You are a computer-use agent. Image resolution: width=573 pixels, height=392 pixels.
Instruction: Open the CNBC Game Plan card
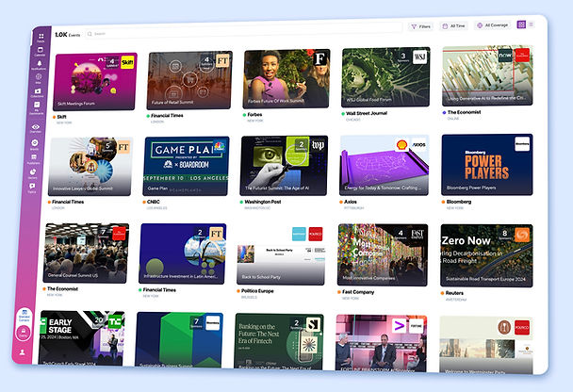[x=186, y=166]
